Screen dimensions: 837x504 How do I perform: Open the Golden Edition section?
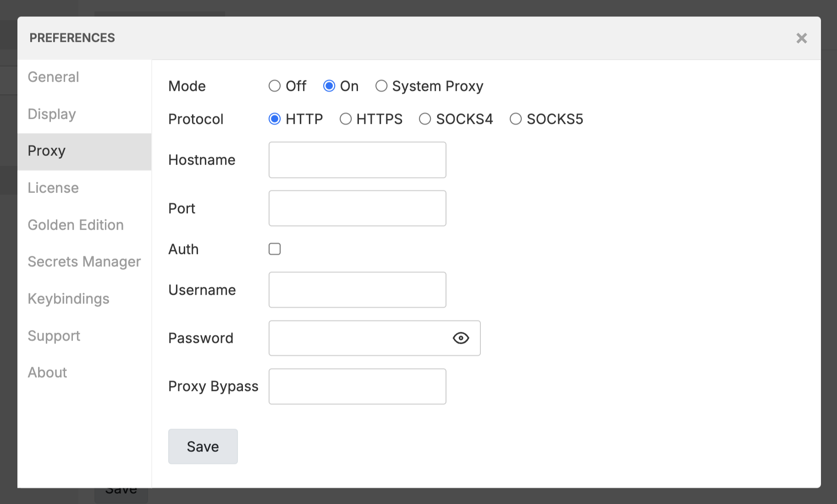[x=76, y=225]
